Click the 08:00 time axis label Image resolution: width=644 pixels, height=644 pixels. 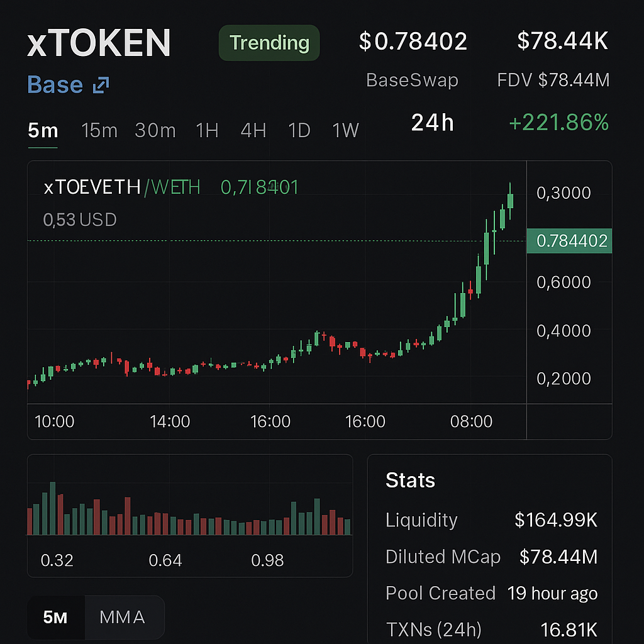(x=472, y=421)
